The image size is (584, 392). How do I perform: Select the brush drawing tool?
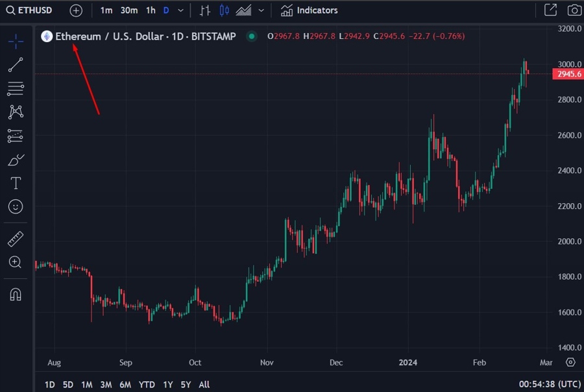[16, 160]
